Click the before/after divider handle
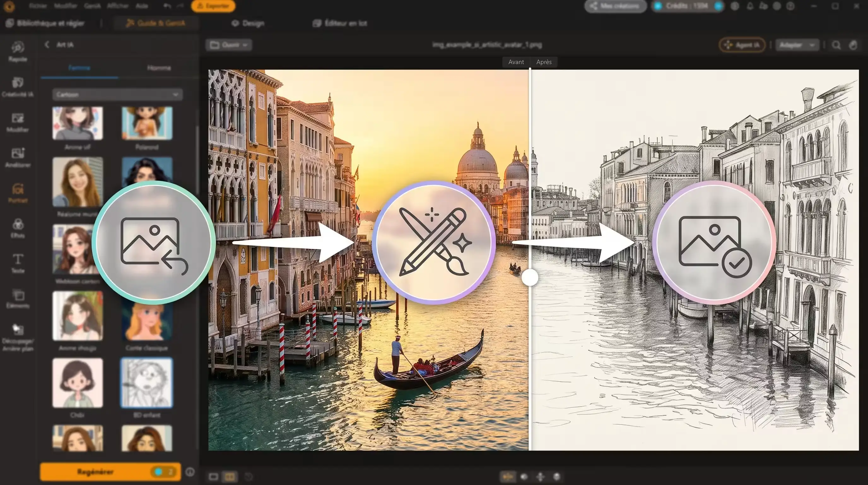 [x=530, y=277]
